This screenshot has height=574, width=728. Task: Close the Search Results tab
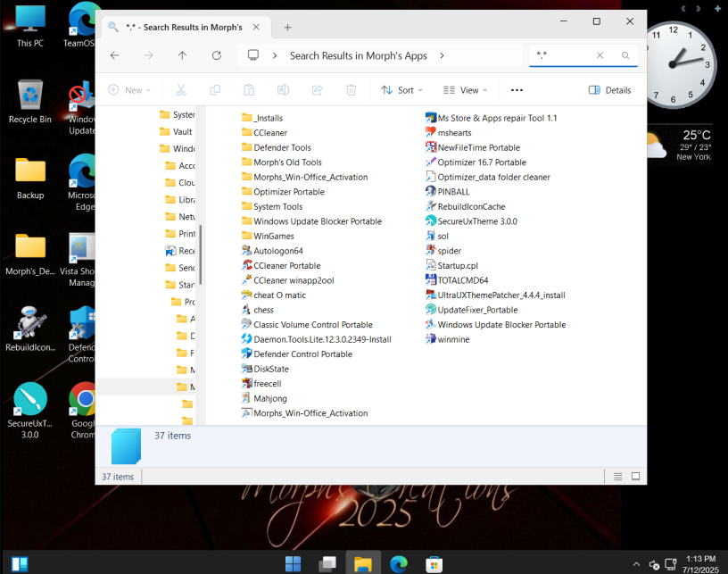tap(256, 28)
